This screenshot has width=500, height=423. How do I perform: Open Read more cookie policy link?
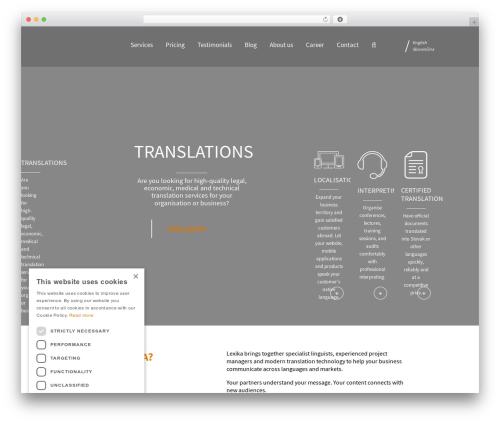coord(81,315)
